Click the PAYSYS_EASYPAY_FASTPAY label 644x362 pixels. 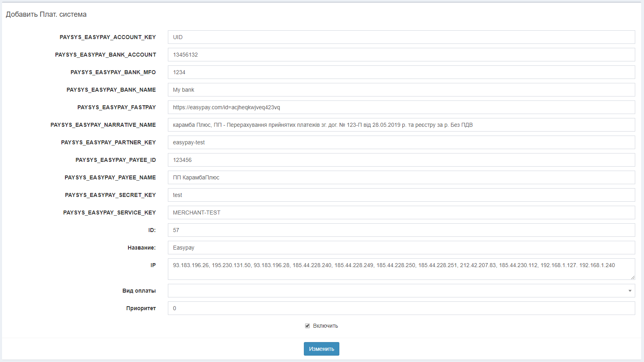(x=117, y=107)
